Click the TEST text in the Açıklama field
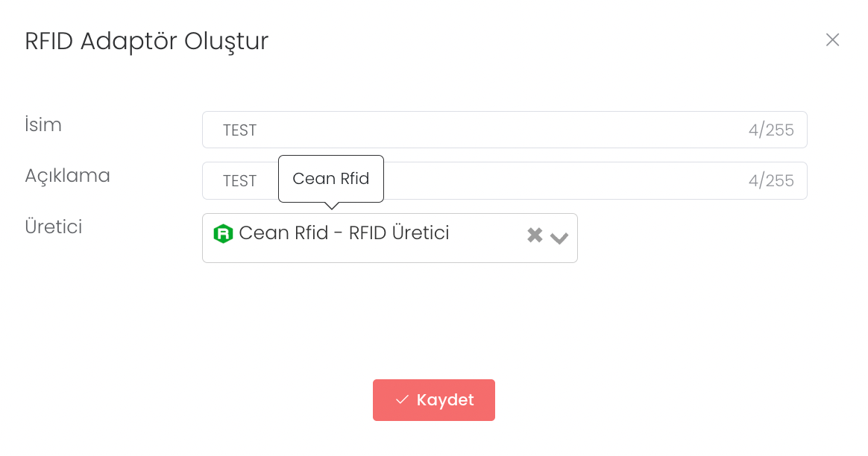868x456 pixels. point(239,181)
